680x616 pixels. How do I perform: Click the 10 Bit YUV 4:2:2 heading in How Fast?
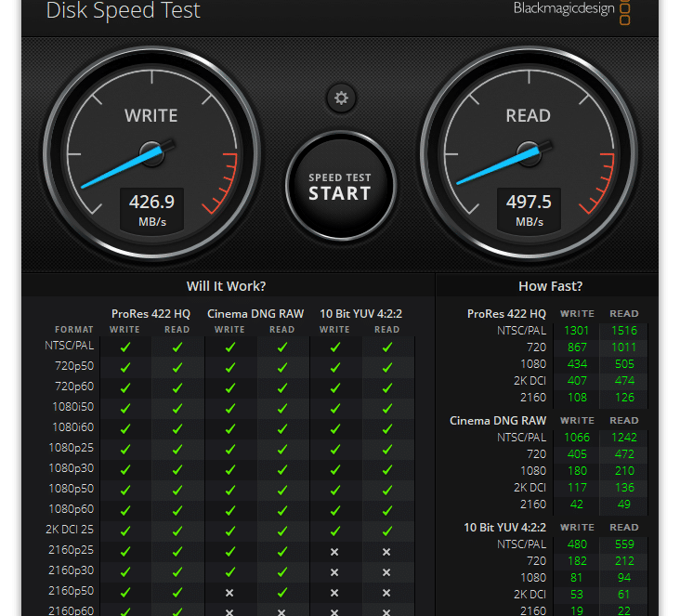click(504, 528)
